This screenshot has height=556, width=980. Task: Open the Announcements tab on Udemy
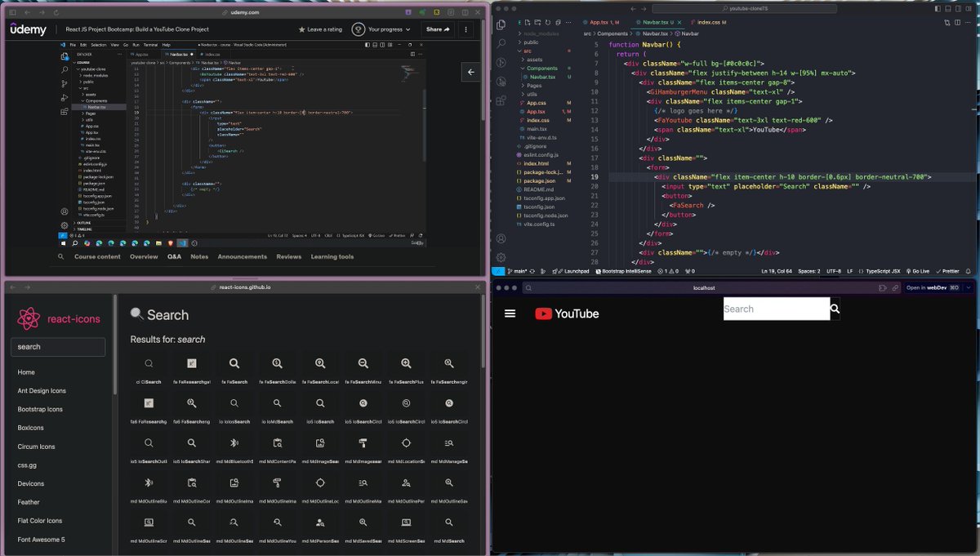(x=242, y=256)
